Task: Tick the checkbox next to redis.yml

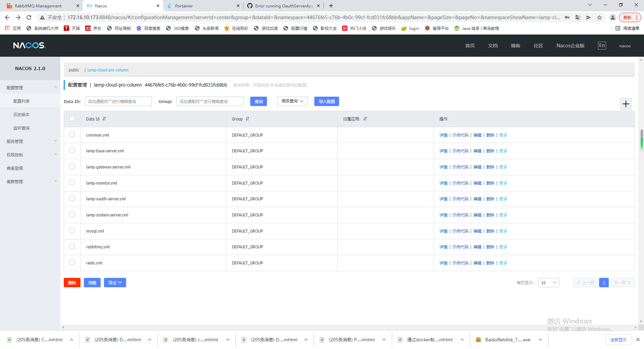Action: [x=72, y=262]
